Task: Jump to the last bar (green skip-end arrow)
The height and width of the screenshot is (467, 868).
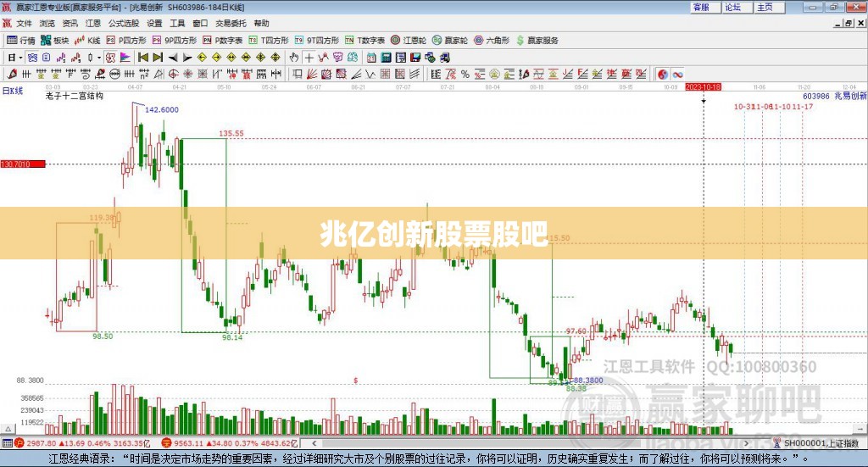Action: point(158,58)
